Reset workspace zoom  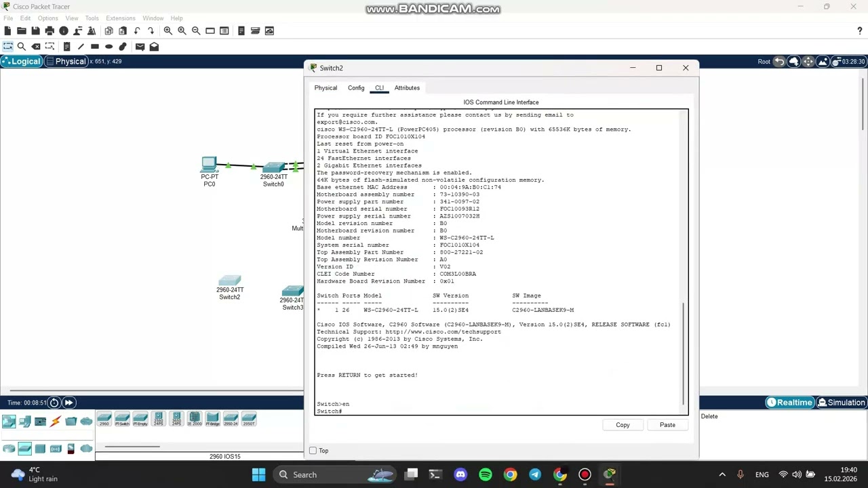(x=182, y=30)
